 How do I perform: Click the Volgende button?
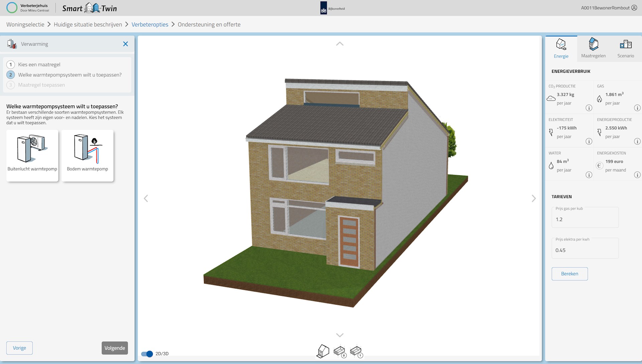115,348
